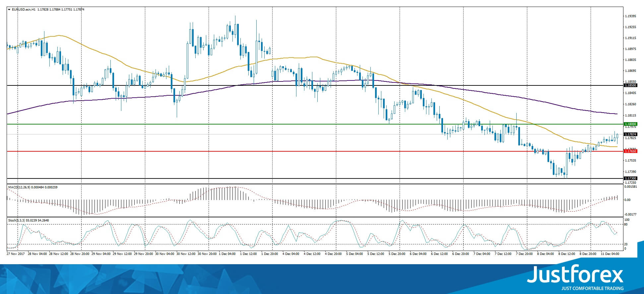Image resolution: width=644 pixels, height=294 pixels.
Task: Click the Stoch(5,3,3) indicator label
Action: [17, 220]
